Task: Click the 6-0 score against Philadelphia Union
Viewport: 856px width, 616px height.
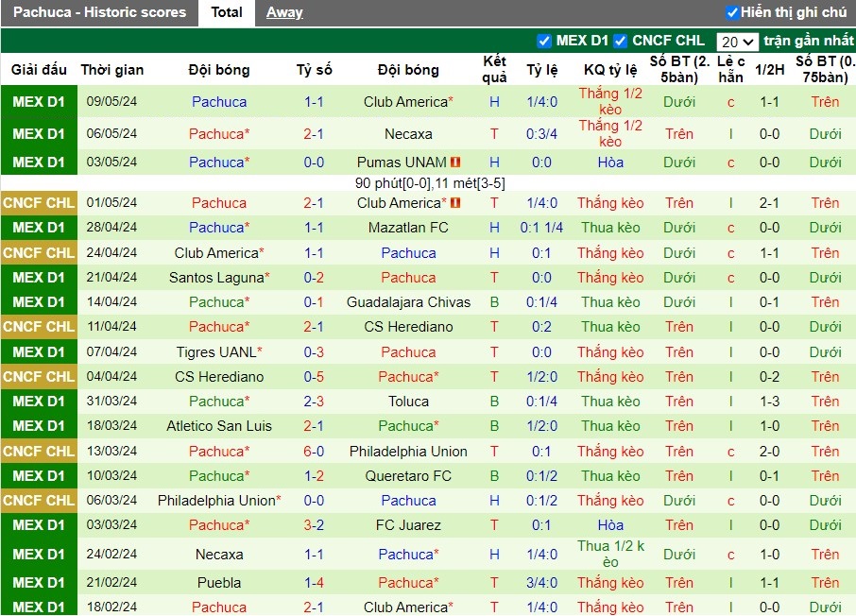Action: (x=314, y=452)
